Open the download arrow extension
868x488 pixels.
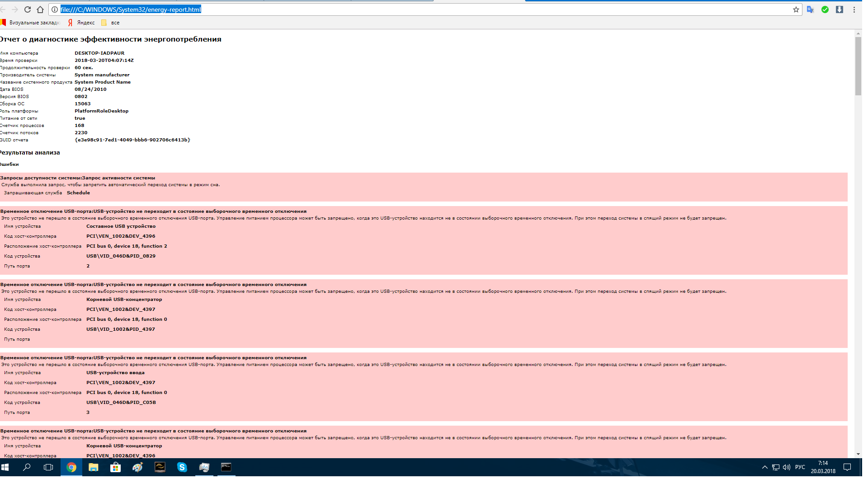(840, 9)
